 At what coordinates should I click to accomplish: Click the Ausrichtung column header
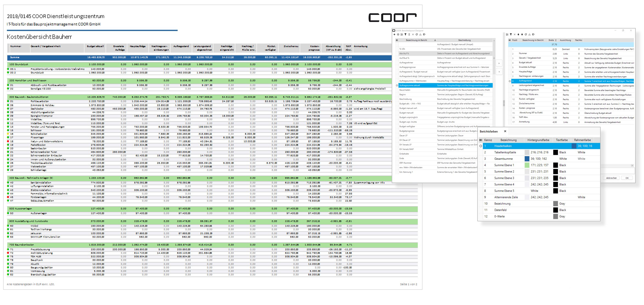pyautogui.click(x=565, y=40)
